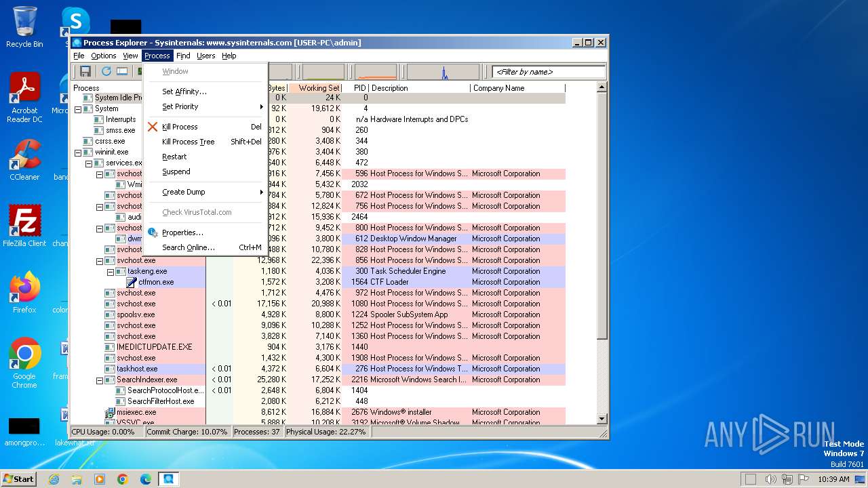Open the File menu
Screen dimensions: 868x488
click(x=79, y=56)
